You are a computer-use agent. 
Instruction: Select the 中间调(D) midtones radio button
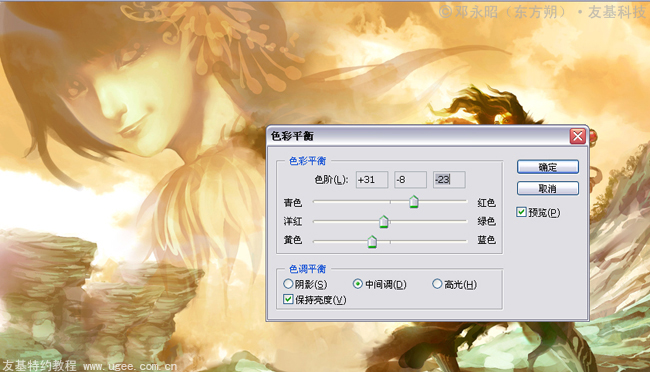(357, 284)
